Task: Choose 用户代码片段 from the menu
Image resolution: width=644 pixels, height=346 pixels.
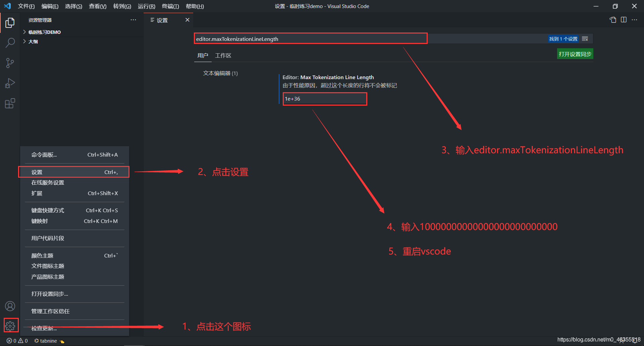Action: pyautogui.click(x=74, y=238)
